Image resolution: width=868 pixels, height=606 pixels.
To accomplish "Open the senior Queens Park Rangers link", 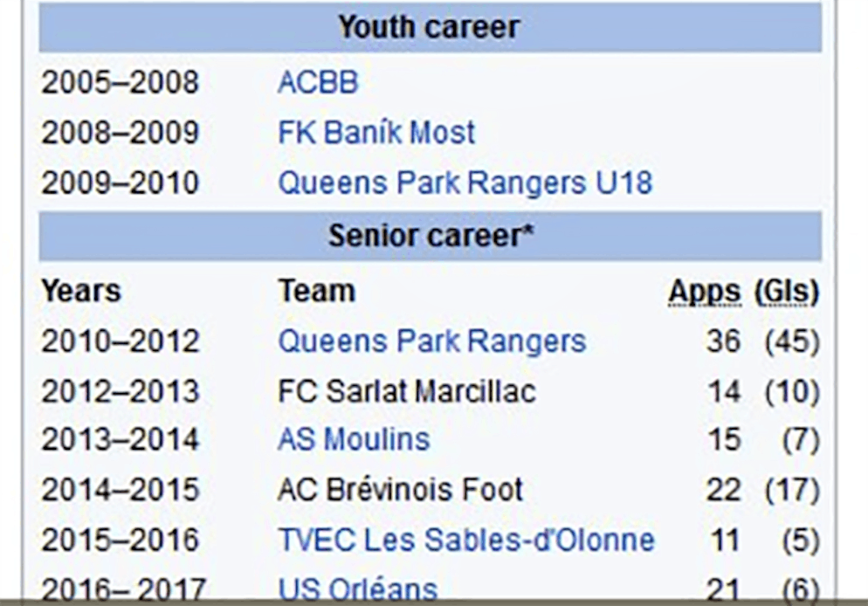I will [431, 341].
